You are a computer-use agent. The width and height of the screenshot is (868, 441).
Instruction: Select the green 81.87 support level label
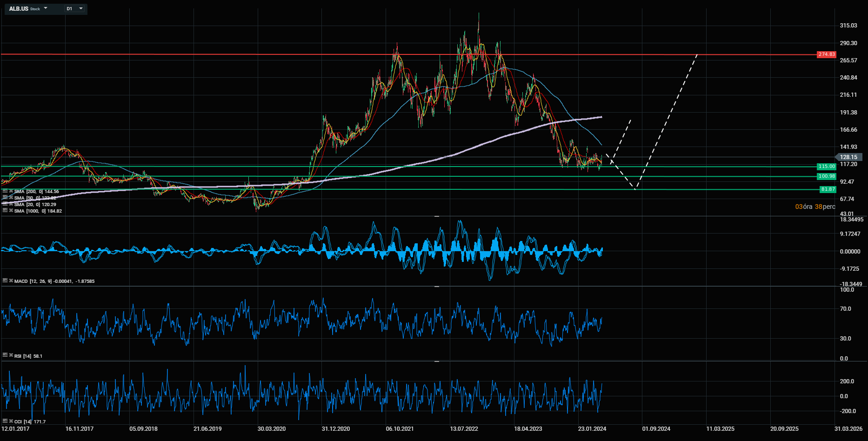pos(828,189)
